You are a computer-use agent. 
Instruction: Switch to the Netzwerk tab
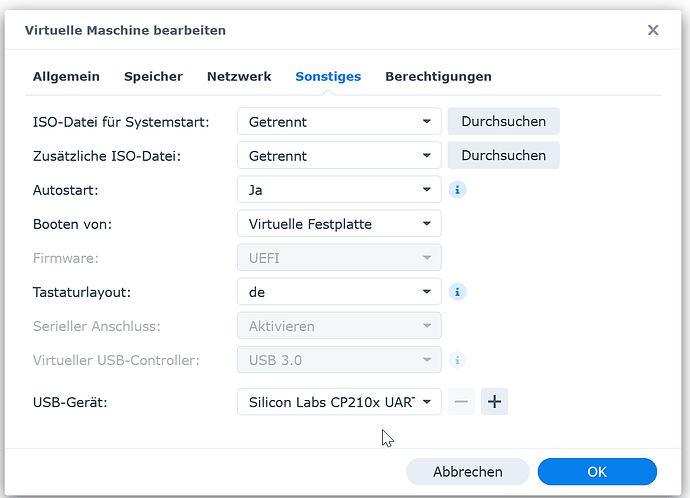pos(239,77)
